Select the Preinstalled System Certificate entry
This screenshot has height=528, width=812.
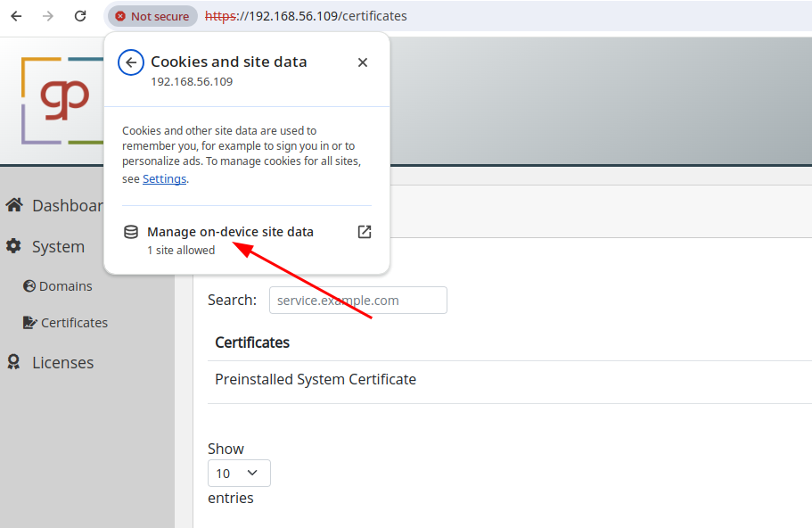(x=315, y=379)
